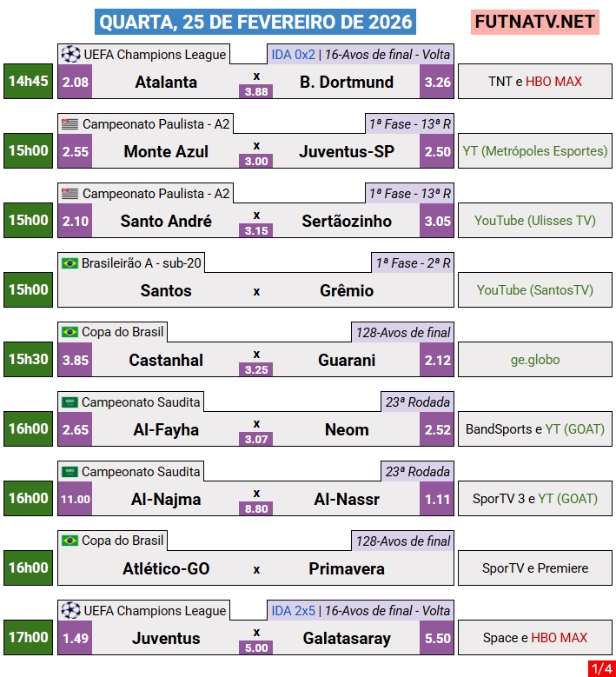Click the 1/4 page indicator
The image size is (616, 677).
click(x=599, y=668)
